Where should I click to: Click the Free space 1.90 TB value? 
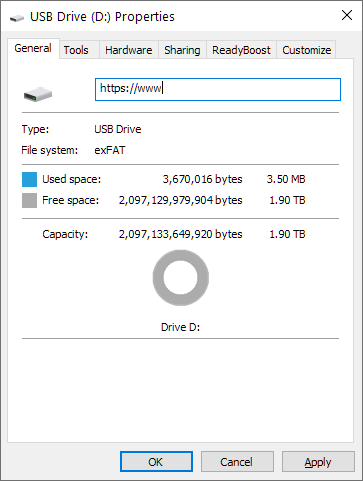pyautogui.click(x=287, y=200)
